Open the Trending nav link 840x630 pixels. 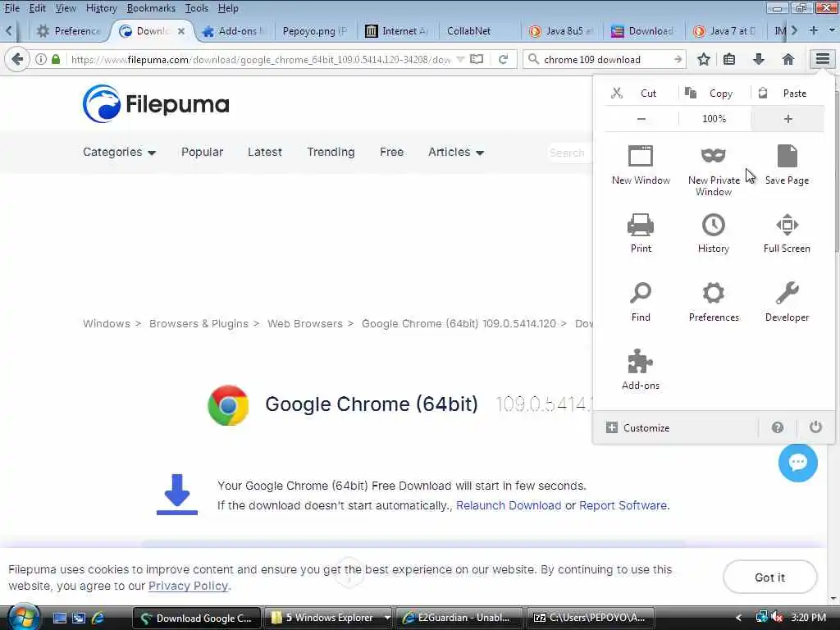(331, 152)
